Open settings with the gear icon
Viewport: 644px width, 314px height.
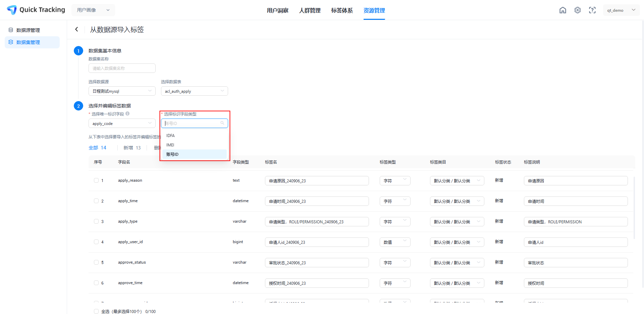click(x=578, y=10)
